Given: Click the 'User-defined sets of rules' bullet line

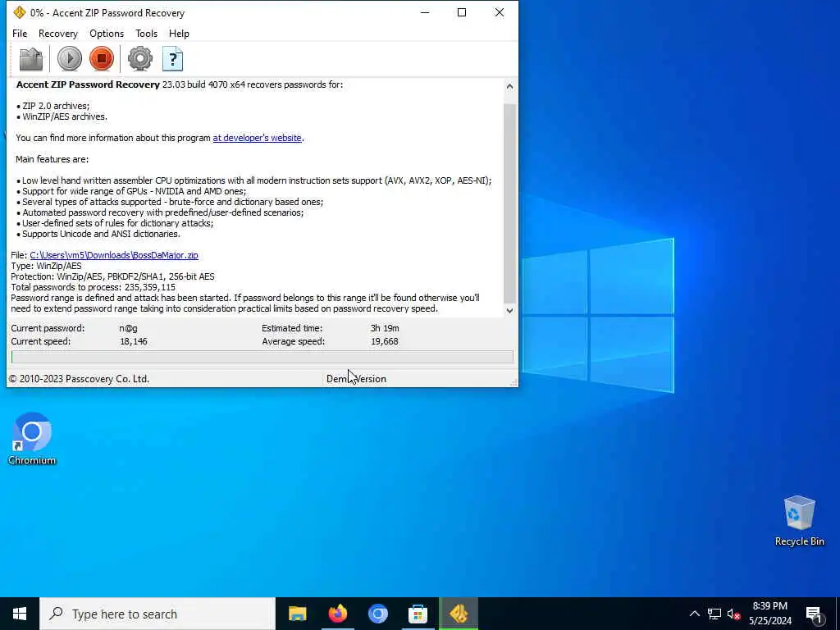Looking at the screenshot, I should click(x=115, y=223).
